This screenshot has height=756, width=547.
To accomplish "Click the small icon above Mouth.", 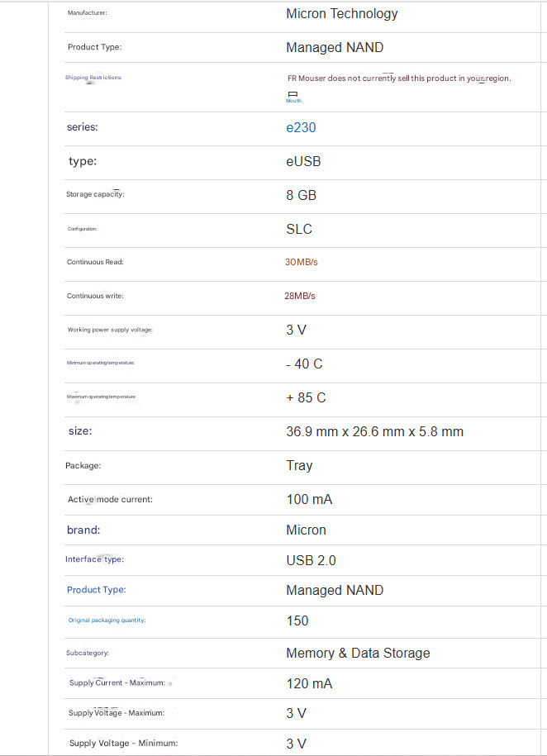I will click(x=293, y=94).
